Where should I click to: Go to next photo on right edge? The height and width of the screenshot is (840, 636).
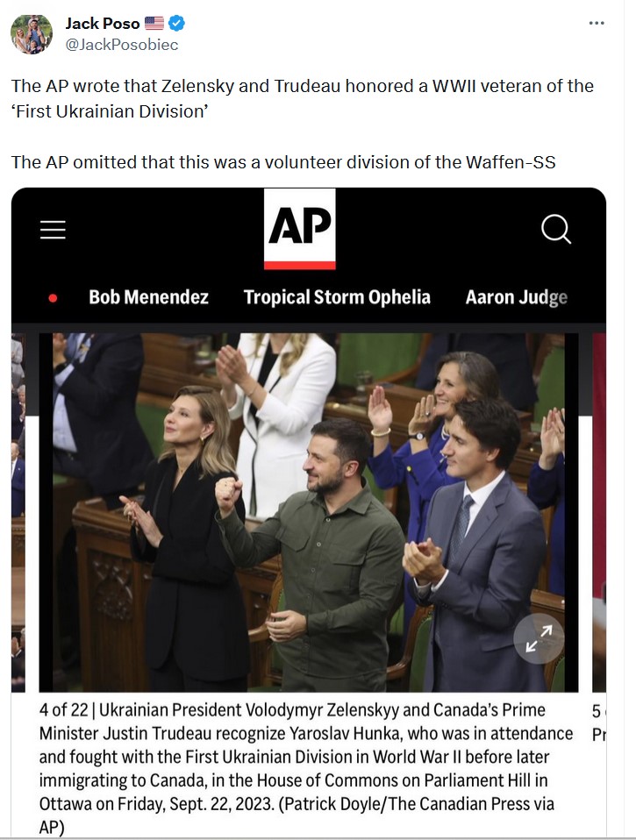click(599, 512)
